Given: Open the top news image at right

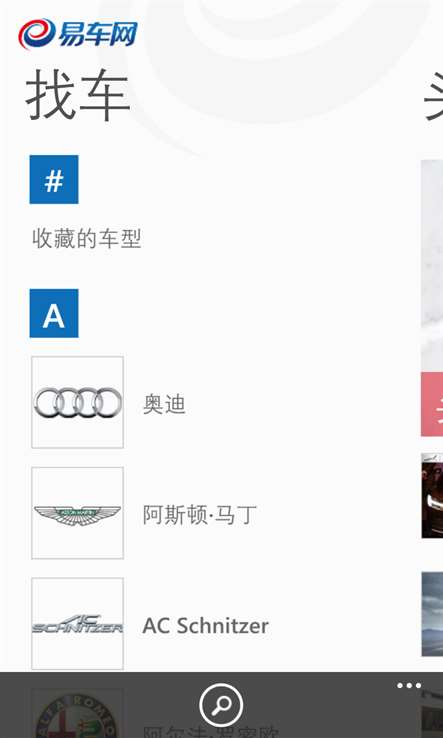Looking at the screenshot, I should coord(432,266).
